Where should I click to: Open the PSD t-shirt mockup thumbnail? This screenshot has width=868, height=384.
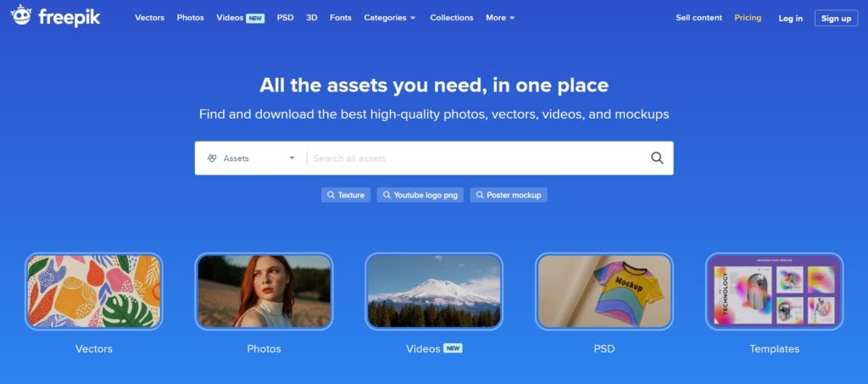(604, 291)
